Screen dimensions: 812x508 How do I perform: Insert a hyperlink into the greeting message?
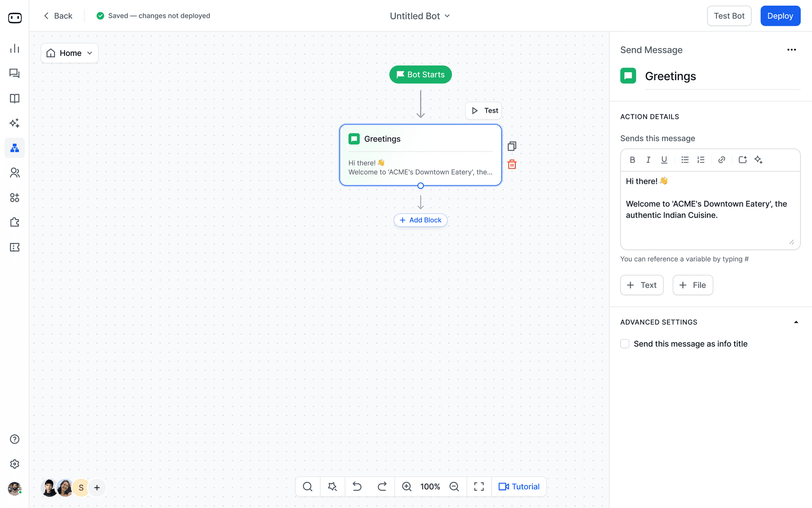point(722,160)
